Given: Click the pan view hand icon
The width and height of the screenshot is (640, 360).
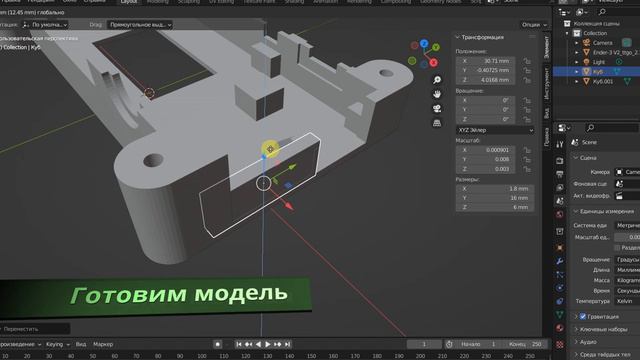Looking at the screenshot, I should (x=437, y=94).
